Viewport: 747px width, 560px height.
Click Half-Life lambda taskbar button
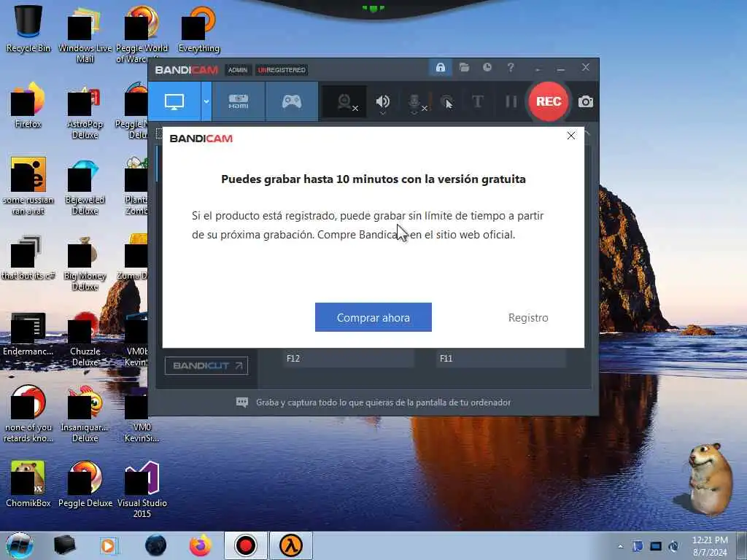coord(290,545)
